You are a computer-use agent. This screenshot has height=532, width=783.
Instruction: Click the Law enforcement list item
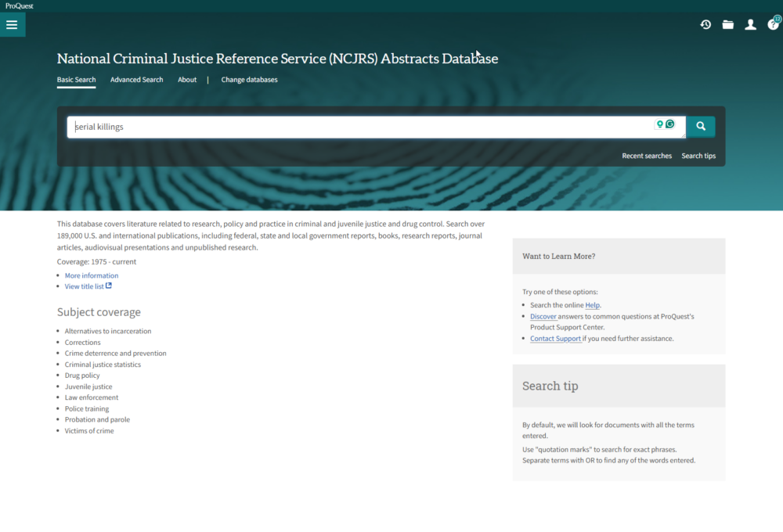click(92, 397)
